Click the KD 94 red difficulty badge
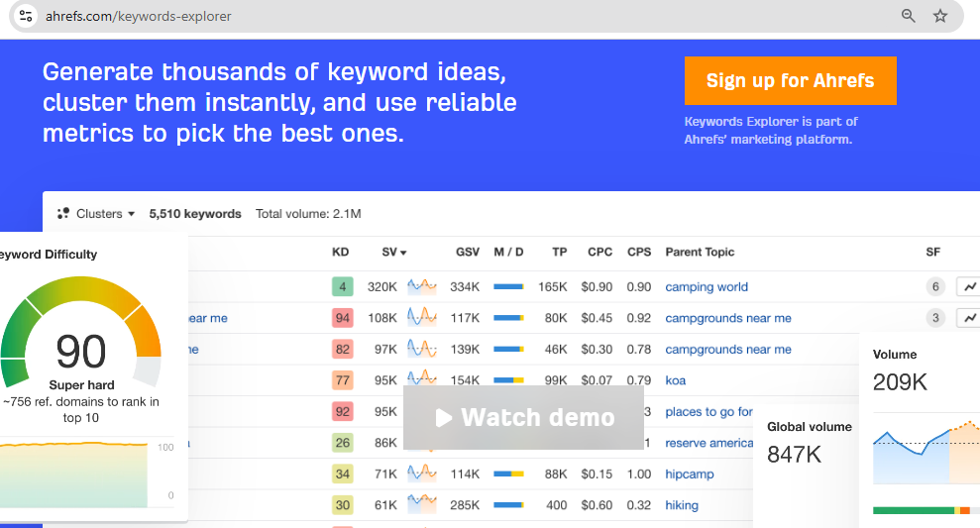 (343, 318)
